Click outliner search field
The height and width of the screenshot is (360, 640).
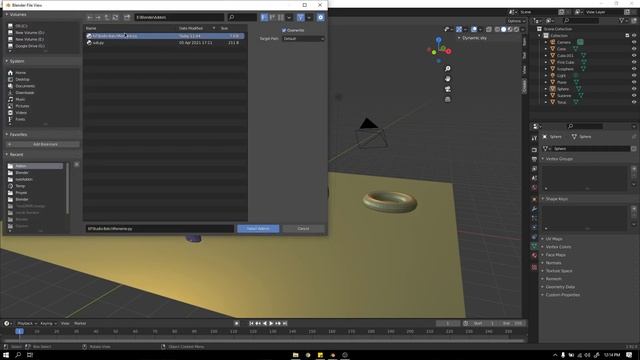(x=581, y=21)
